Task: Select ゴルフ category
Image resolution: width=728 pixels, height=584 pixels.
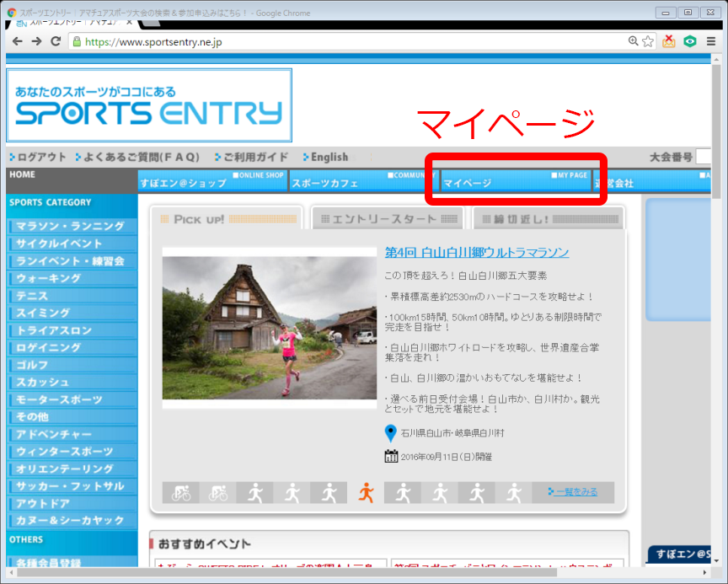Action: [72, 365]
